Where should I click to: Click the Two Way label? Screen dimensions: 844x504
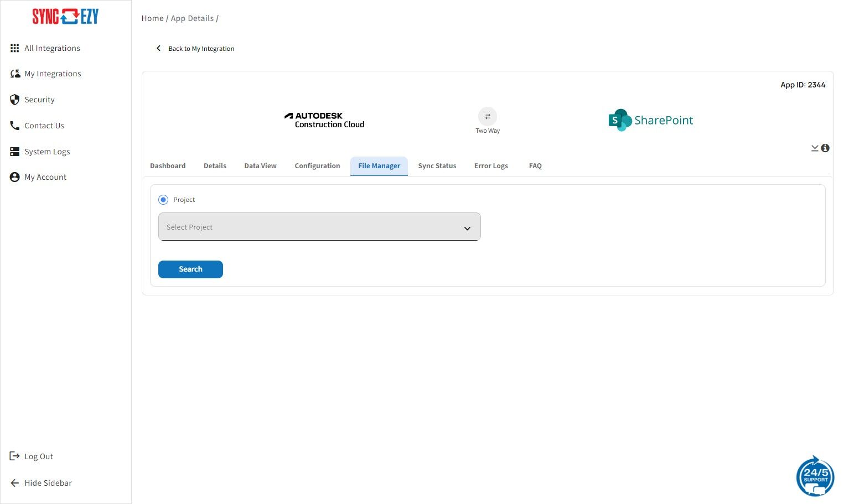pyautogui.click(x=488, y=131)
